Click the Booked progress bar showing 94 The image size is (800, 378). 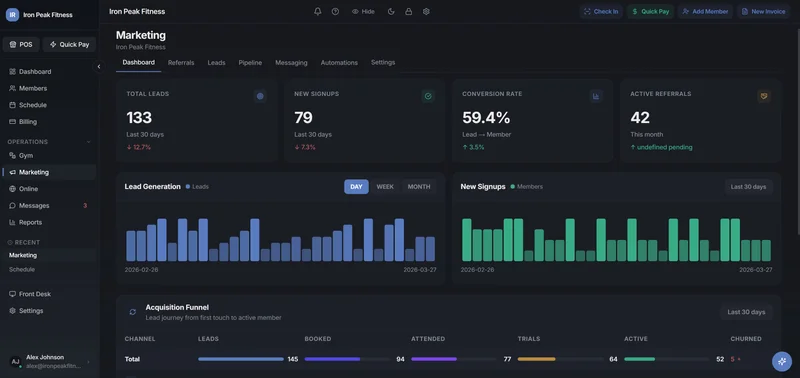click(347, 359)
